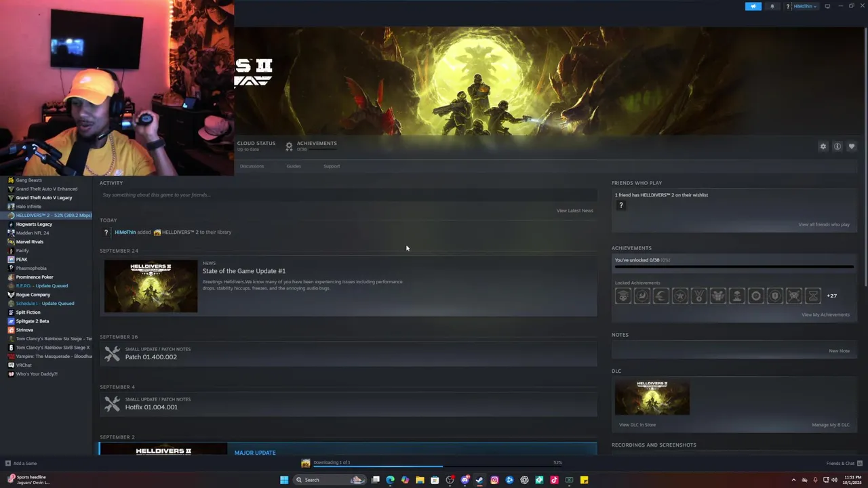Add HELLDIVERS 2 to favorites heart icon

pos(852,146)
